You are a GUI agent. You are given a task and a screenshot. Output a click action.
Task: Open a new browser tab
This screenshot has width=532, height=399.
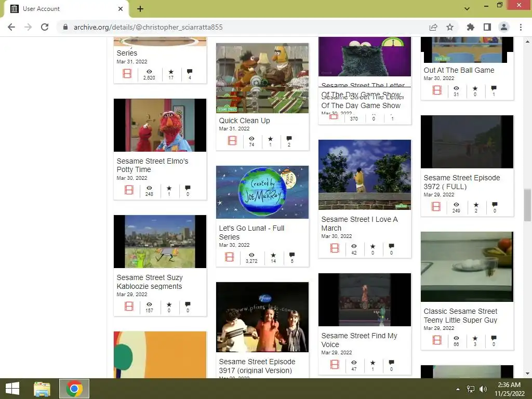[140, 9]
